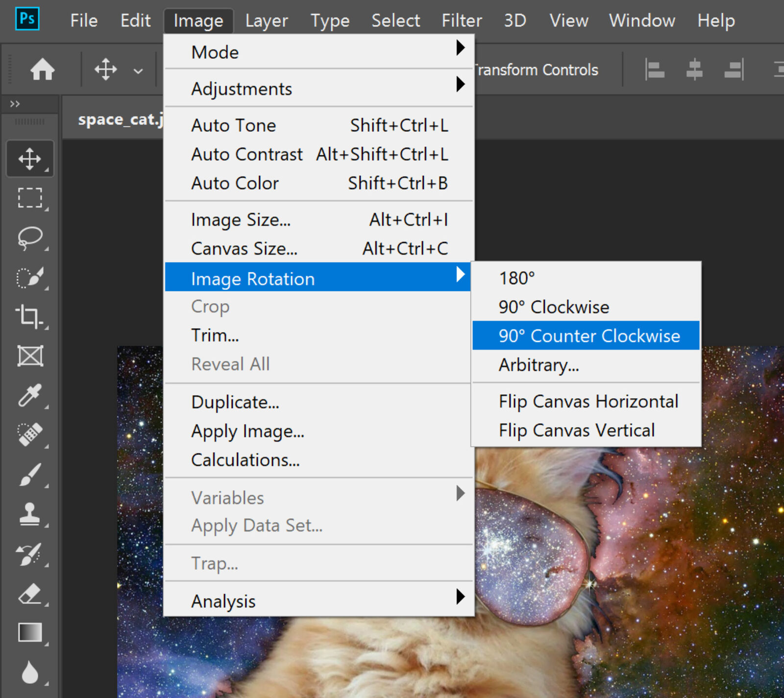784x698 pixels.
Task: Select the Brush tool
Action: point(30,475)
